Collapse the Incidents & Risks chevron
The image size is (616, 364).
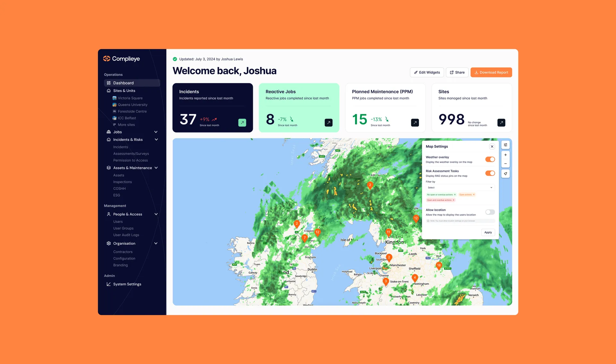coord(156,140)
